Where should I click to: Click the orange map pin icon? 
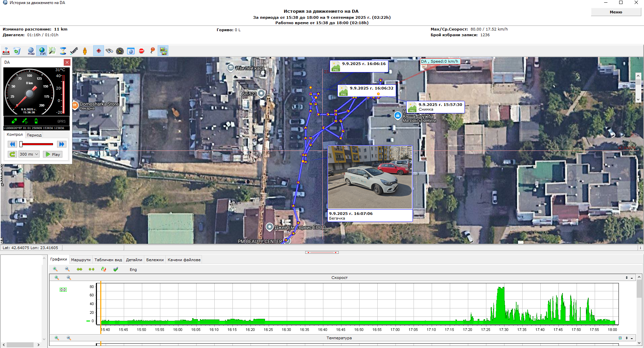click(x=153, y=51)
